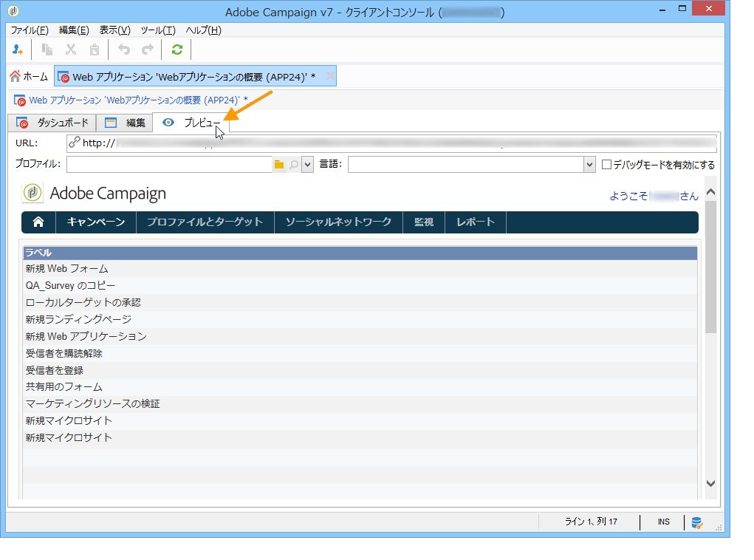Click the vertical scrollbar thumb
The image size is (754, 560).
[710, 267]
